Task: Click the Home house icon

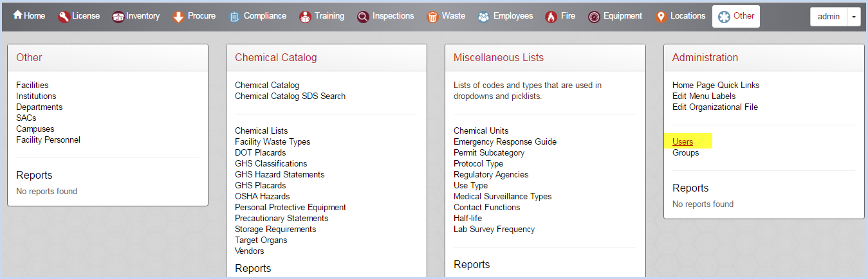Action: coord(17,15)
